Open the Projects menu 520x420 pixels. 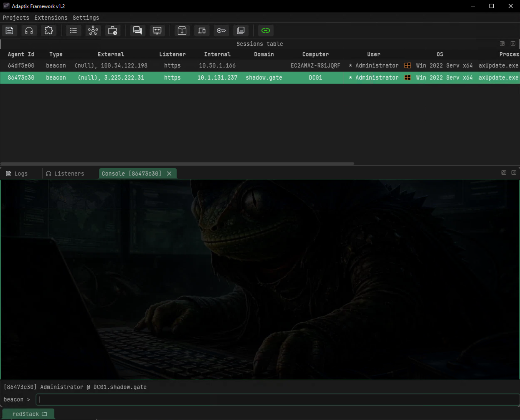[x=16, y=18]
